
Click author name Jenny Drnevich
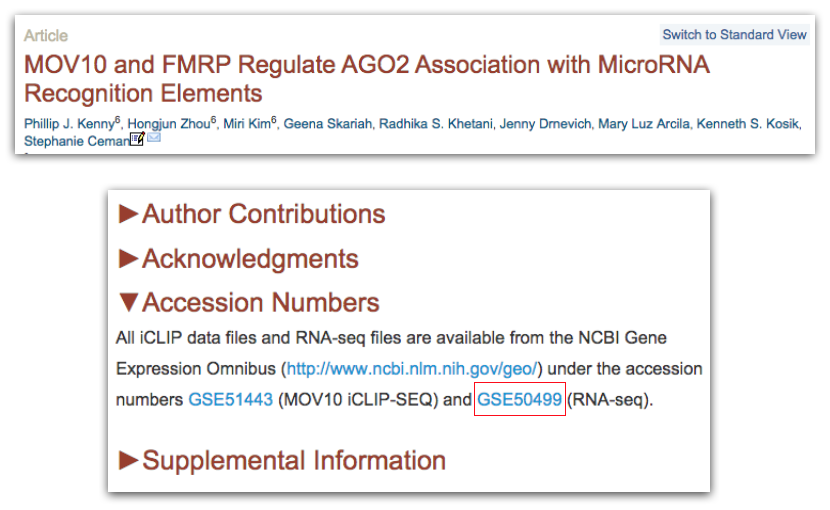(522, 124)
